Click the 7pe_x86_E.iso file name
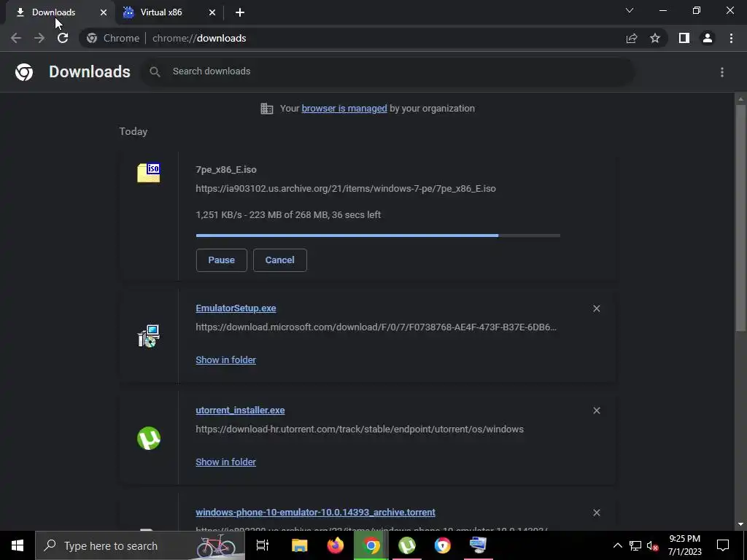 226,169
